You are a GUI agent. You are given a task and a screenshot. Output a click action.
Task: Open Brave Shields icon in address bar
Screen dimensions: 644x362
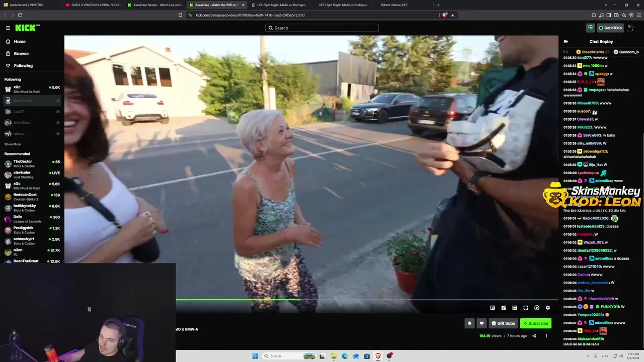click(444, 15)
